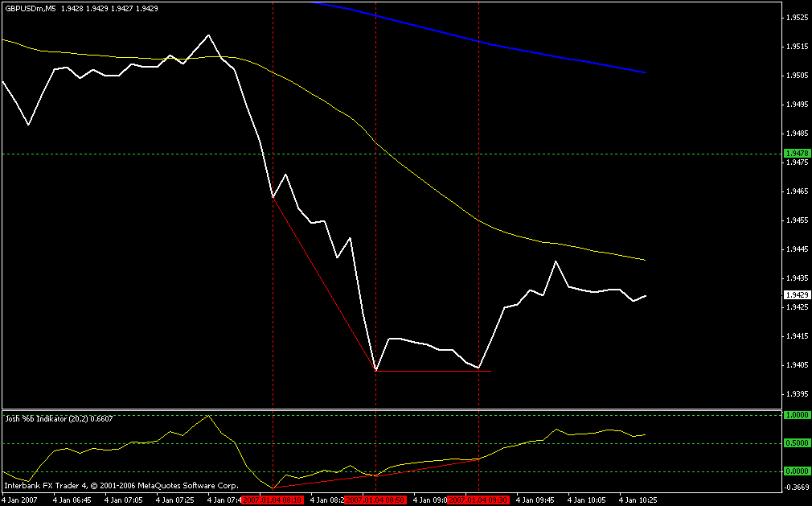Click the Interbank FX Trader 4 copyright text
This screenshot has height=506, width=812.
click(x=121, y=486)
